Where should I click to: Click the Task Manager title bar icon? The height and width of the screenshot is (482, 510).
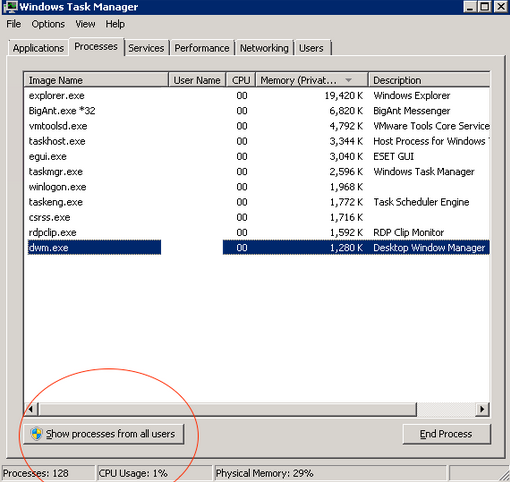click(10, 6)
